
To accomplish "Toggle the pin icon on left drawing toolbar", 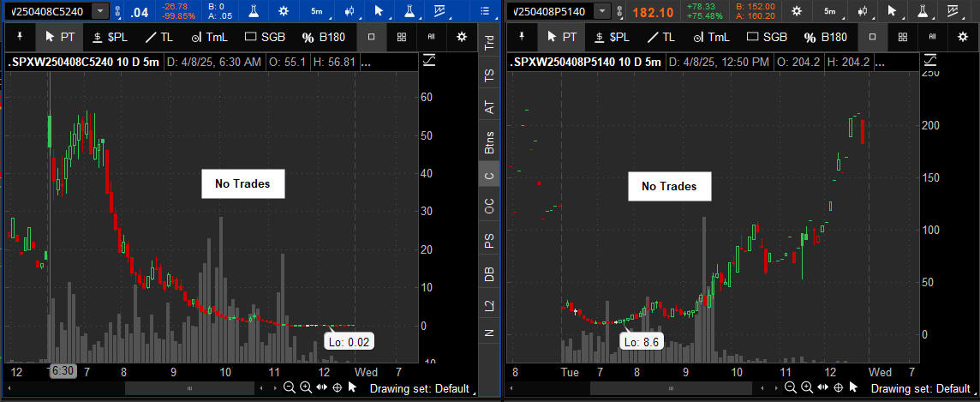I will (x=18, y=37).
